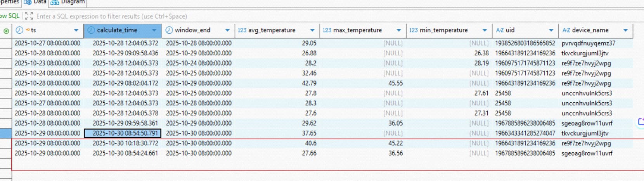Switch to the Data tab
Viewport: 644px width, 181px height.
pyautogui.click(x=35, y=2)
